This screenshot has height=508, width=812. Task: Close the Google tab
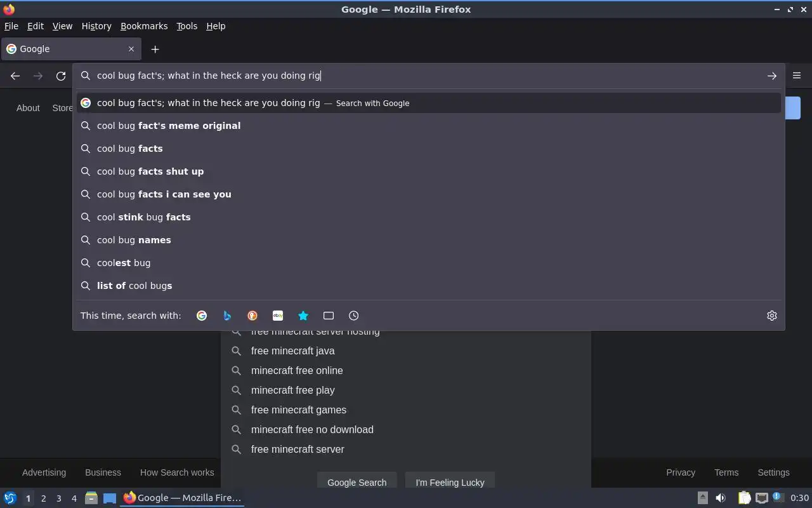click(131, 49)
